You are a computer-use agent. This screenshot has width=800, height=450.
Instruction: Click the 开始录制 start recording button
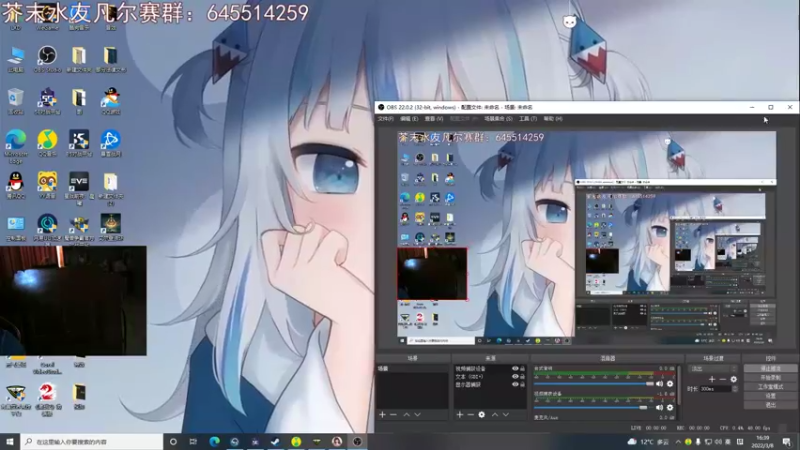pos(770,378)
